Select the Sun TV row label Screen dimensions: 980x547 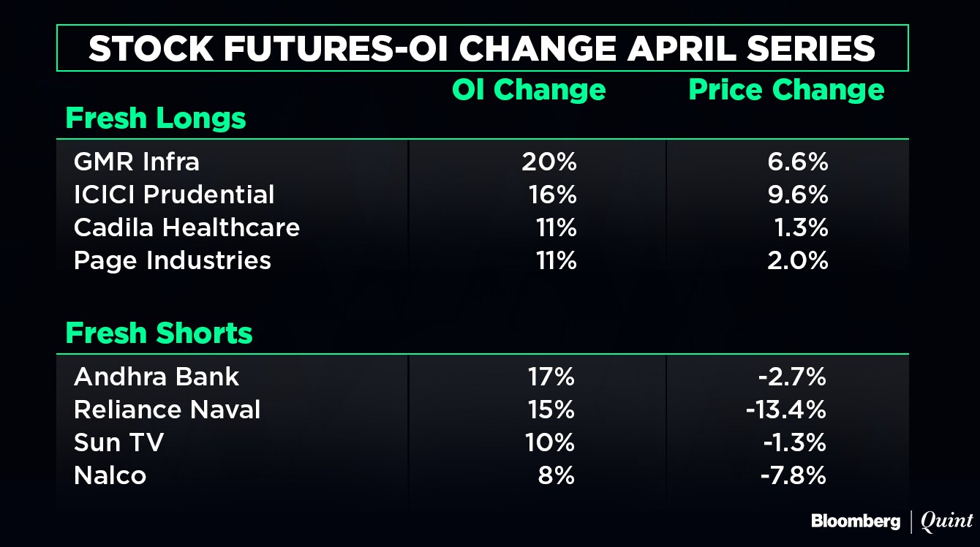[118, 442]
